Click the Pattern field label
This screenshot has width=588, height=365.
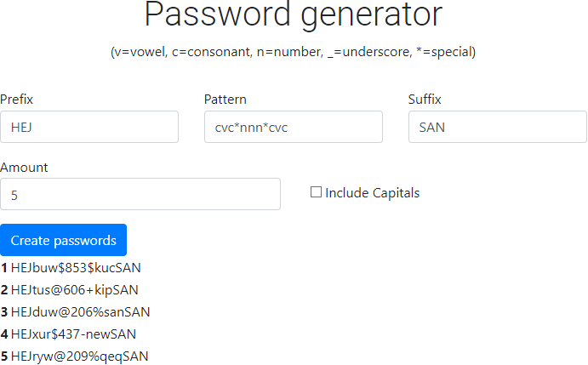[225, 100]
